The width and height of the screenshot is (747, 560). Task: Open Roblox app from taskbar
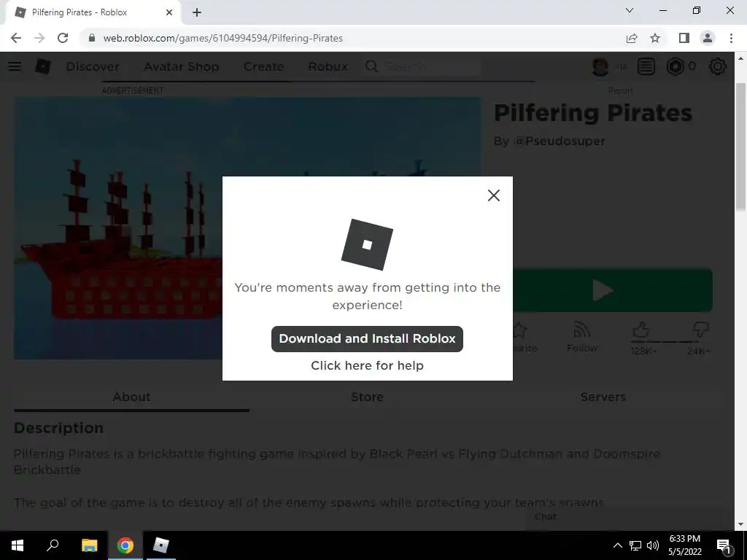[161, 545]
